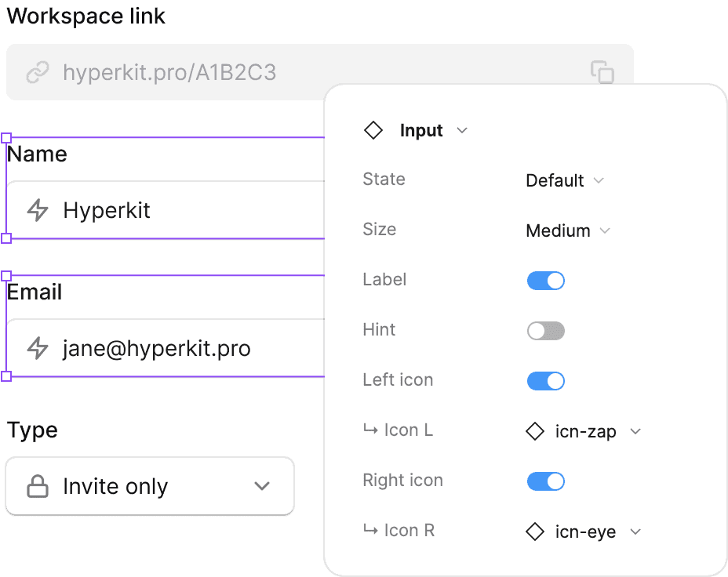The image size is (728, 577).
Task: Click the link chain icon beside hyperkit.pro/A1B2C3
Action: tap(38, 72)
